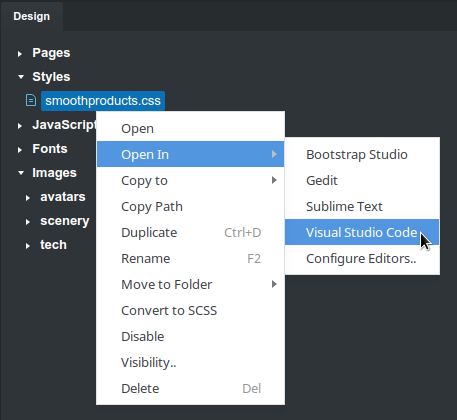
Task: Select the scenery folder label
Action: tap(65, 221)
